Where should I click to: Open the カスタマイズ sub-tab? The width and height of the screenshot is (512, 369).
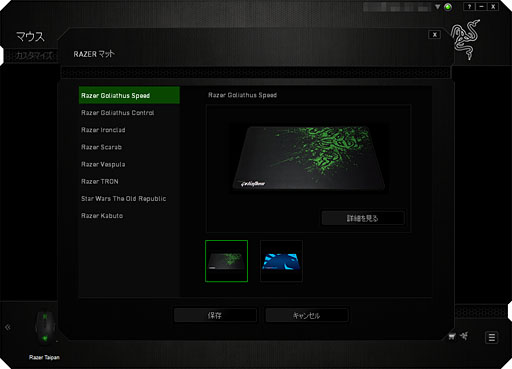34,55
